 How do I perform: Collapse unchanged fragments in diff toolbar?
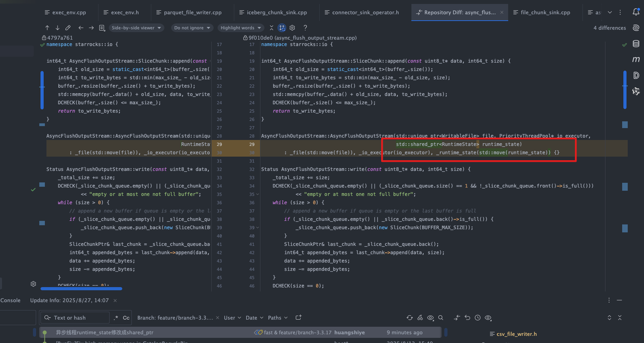pos(272,28)
